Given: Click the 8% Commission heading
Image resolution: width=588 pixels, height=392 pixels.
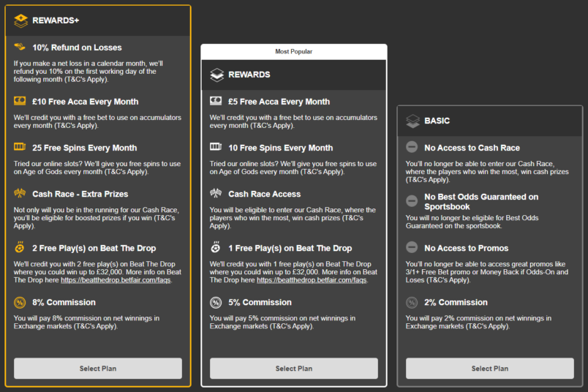Looking at the screenshot, I should [x=64, y=302].
